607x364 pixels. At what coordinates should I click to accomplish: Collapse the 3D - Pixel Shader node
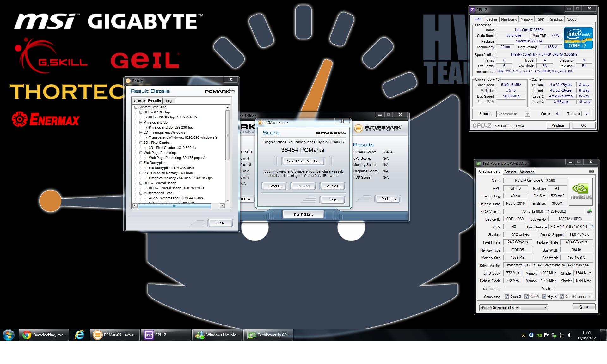(141, 143)
